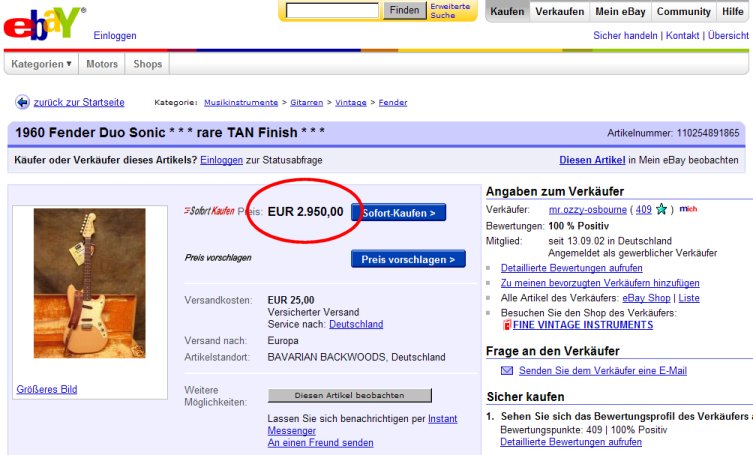753x455 pixels.
Task: Click the envelope email icon
Action: click(x=507, y=370)
